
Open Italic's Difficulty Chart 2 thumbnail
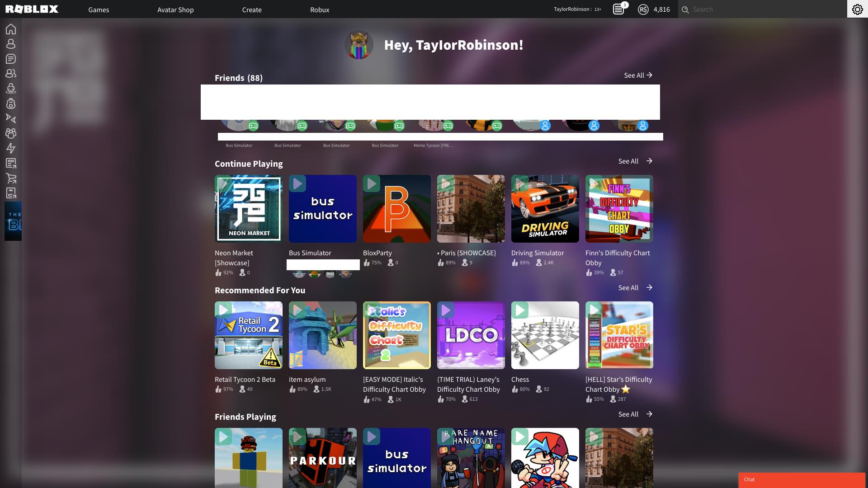tap(397, 335)
